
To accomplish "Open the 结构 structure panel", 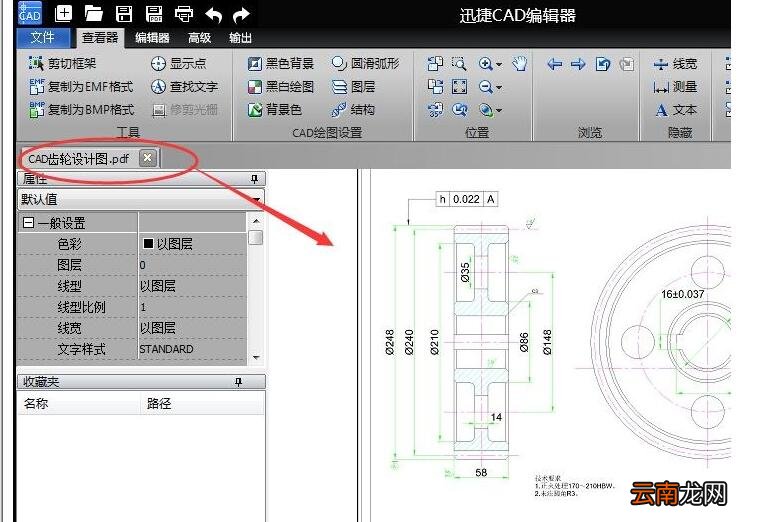I will point(353,110).
